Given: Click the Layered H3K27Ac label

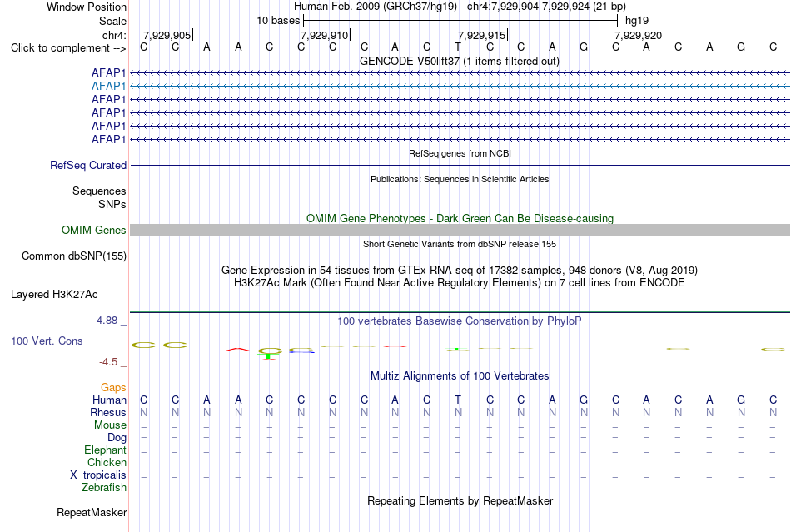Looking at the screenshot, I should pyautogui.click(x=54, y=295).
